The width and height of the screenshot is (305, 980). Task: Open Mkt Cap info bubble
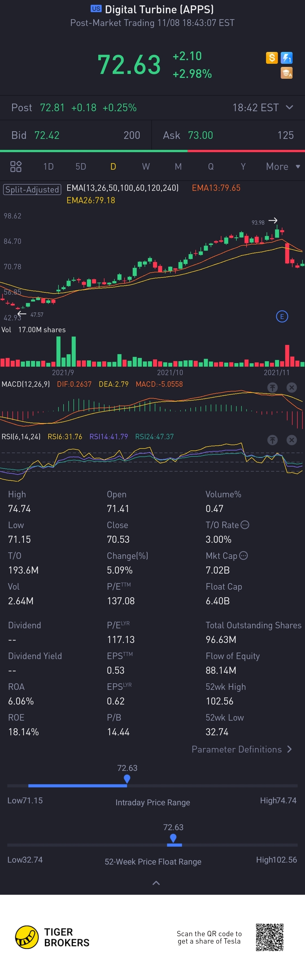[243, 555]
